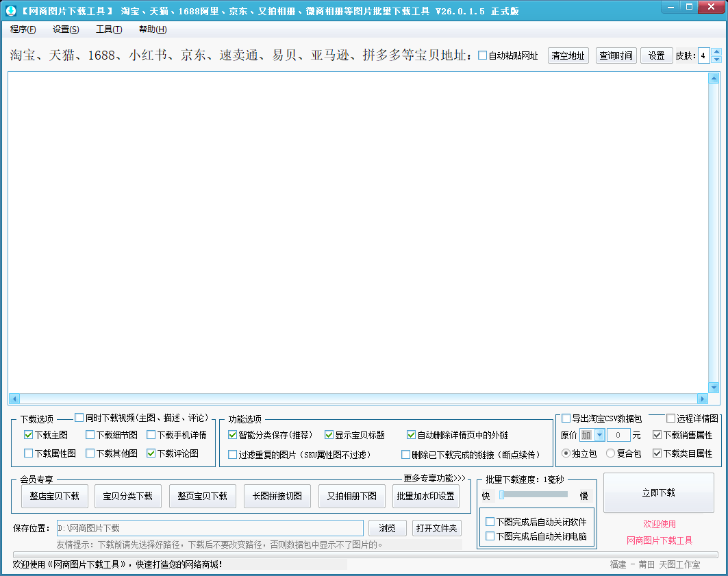Screen dimensions: 728x576
Task: Enable 下图完成后自动关闭电脑 checkbox
Action: (490, 536)
